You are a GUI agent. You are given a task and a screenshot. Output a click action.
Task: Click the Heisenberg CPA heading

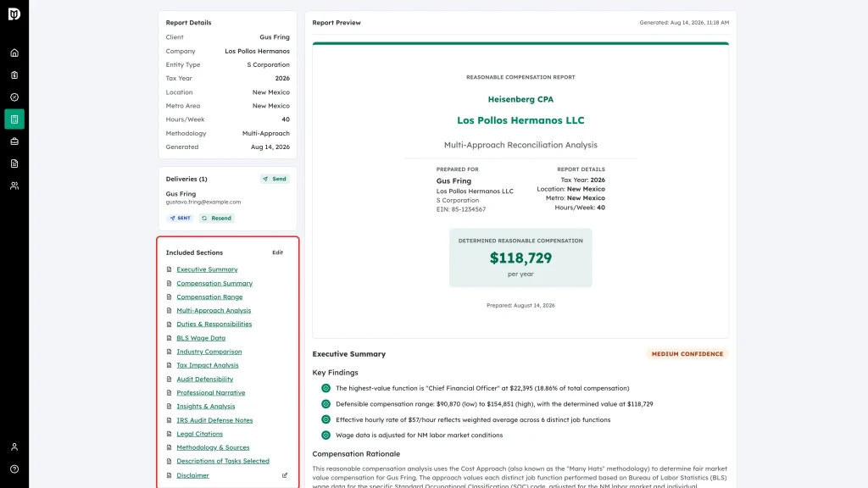520,100
